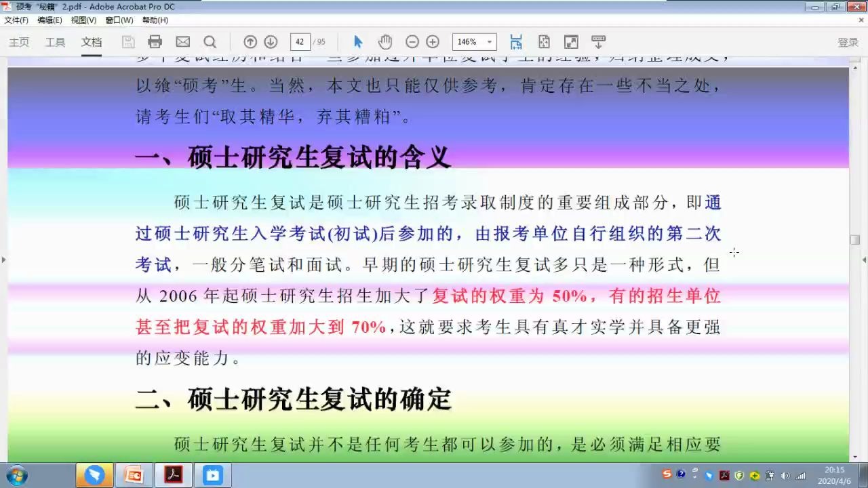Screen dimensions: 868x488
Task: Activate the Selection arrow tool
Action: (x=357, y=41)
